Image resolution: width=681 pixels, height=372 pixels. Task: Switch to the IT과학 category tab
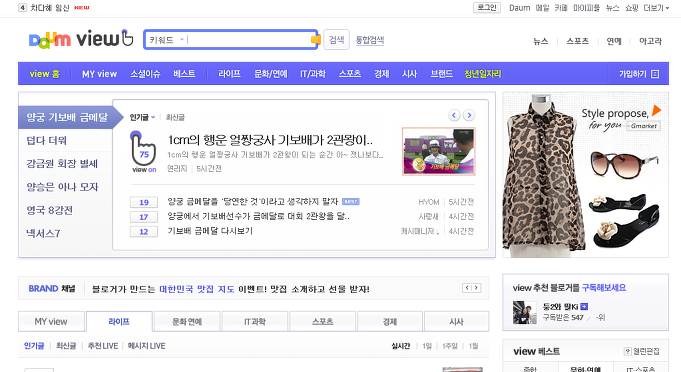click(255, 322)
